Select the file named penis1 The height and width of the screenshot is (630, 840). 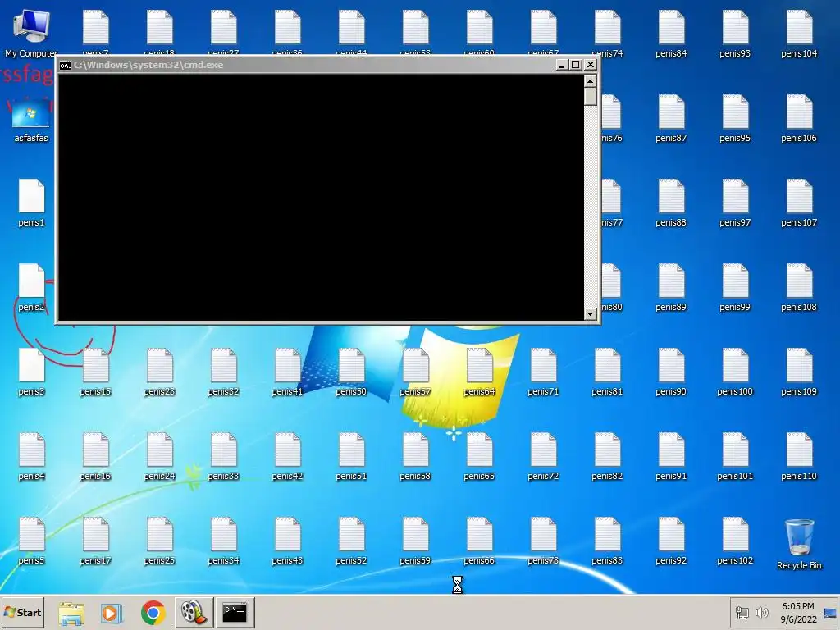tap(31, 203)
